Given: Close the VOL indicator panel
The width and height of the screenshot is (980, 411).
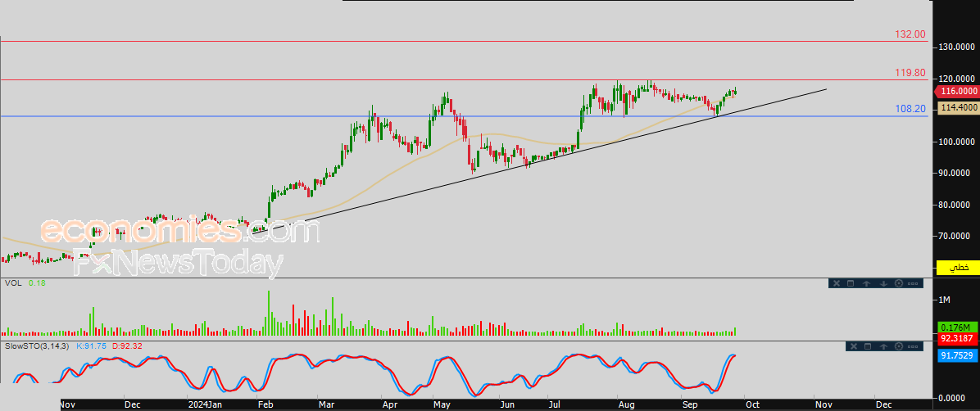Looking at the screenshot, I should (837, 283).
